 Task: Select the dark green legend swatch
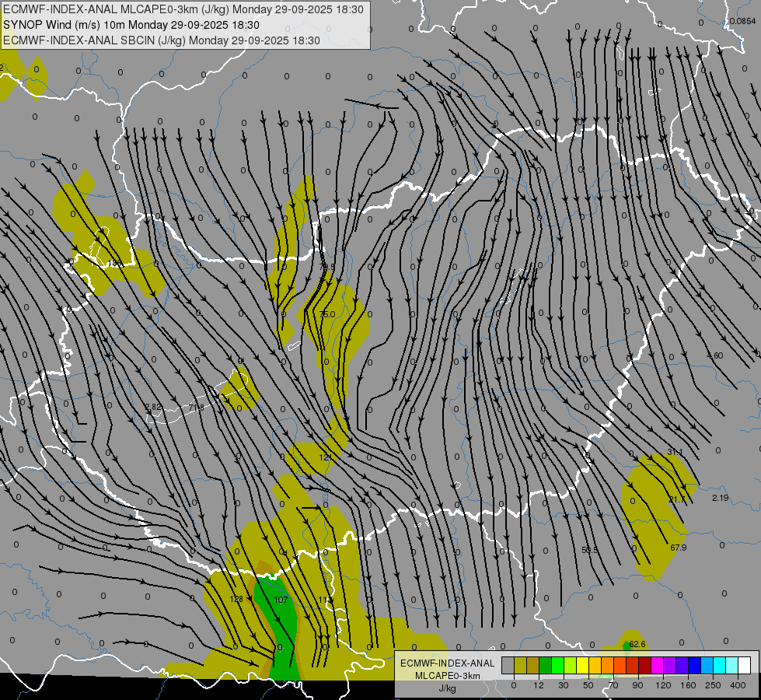pyautogui.click(x=546, y=665)
